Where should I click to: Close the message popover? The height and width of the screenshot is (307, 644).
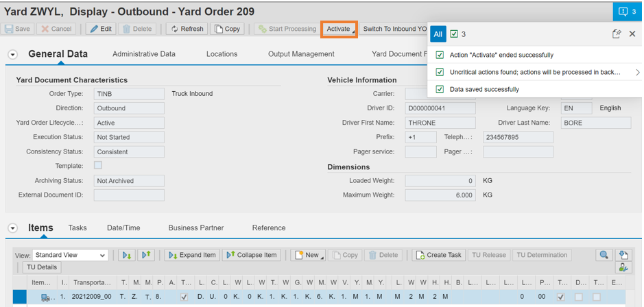[632, 34]
